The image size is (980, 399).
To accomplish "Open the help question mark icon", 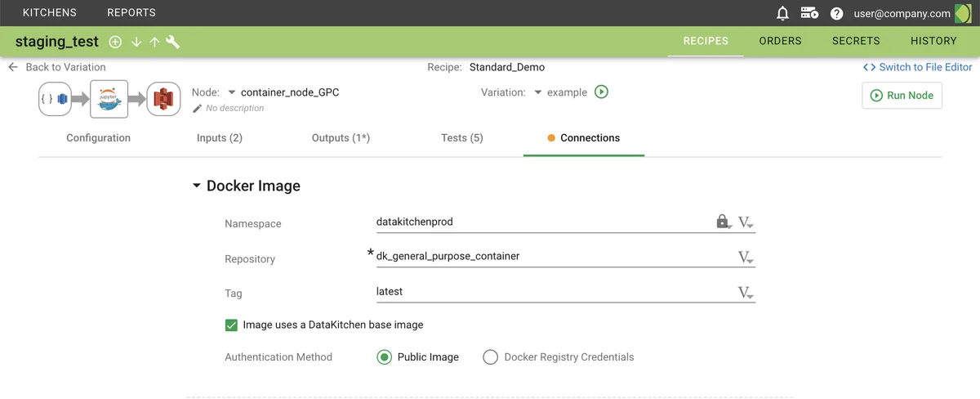I will 836,13.
